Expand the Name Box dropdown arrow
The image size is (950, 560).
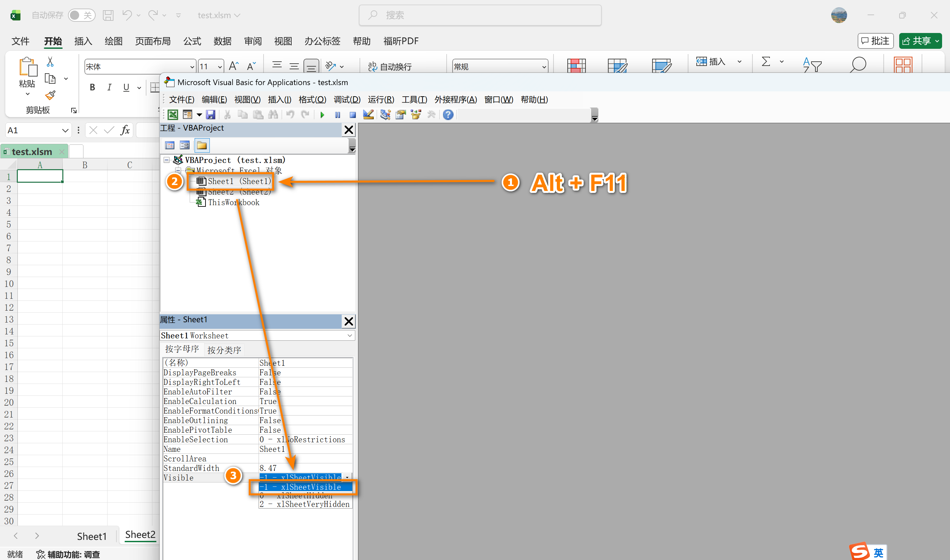[65, 131]
